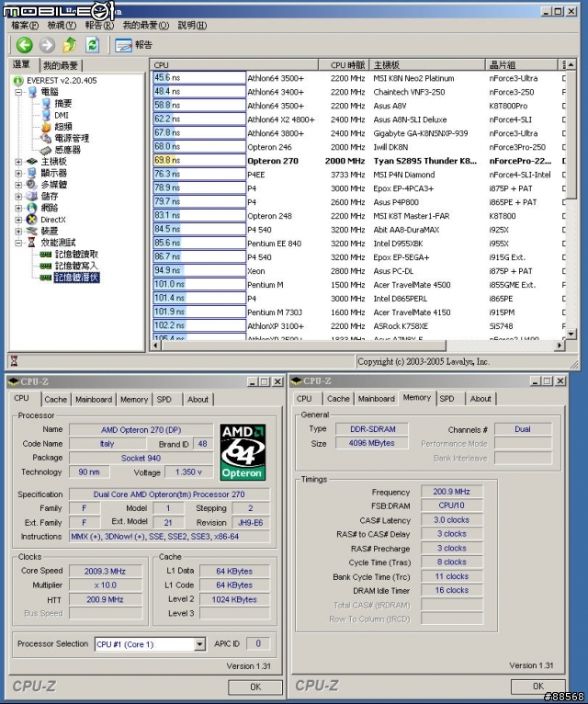Image resolution: width=588 pixels, height=704 pixels.
Task: Open SPD tab in left CPU-Z window
Action: click(x=164, y=399)
